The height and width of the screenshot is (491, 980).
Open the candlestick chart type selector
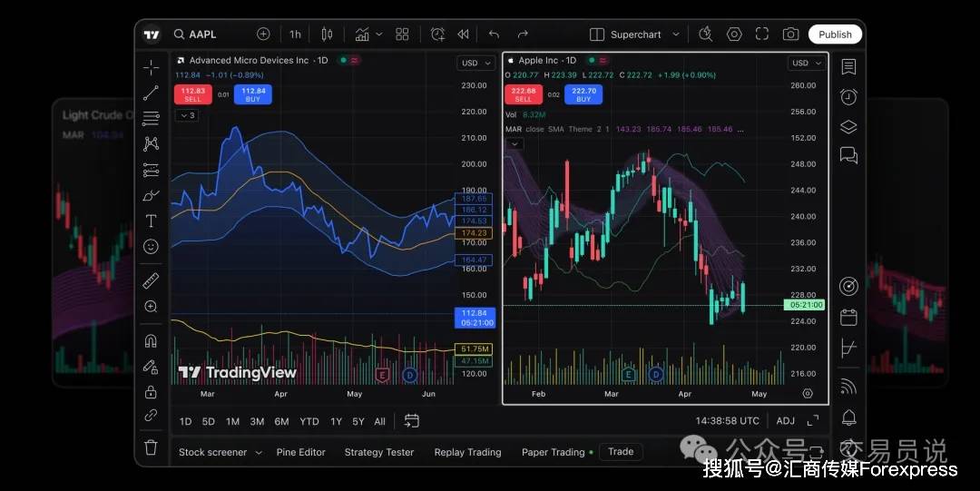click(x=327, y=34)
